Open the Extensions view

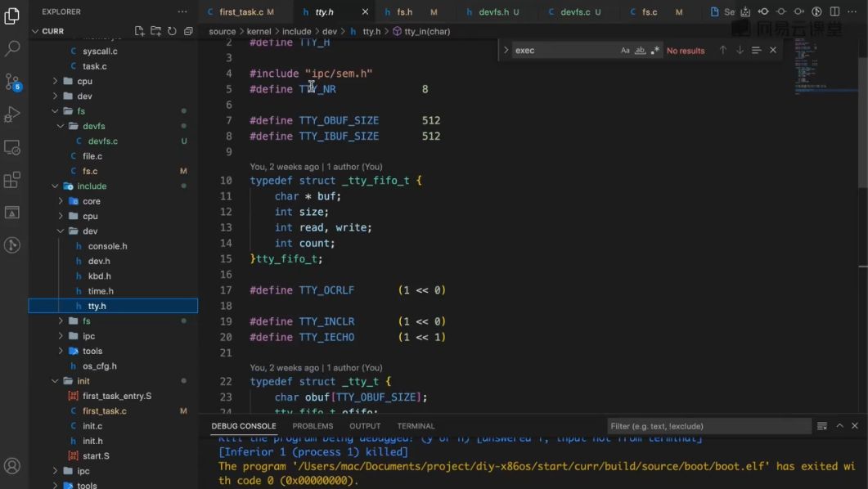12,180
